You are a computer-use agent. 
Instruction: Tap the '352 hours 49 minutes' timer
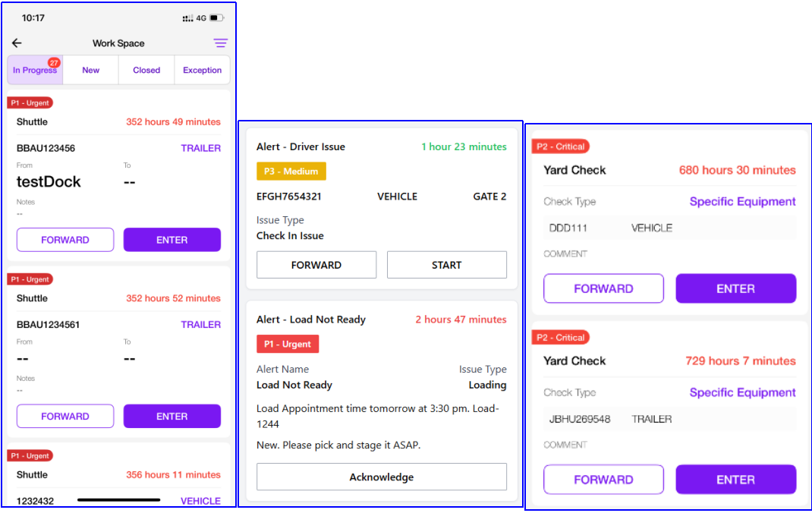(174, 121)
